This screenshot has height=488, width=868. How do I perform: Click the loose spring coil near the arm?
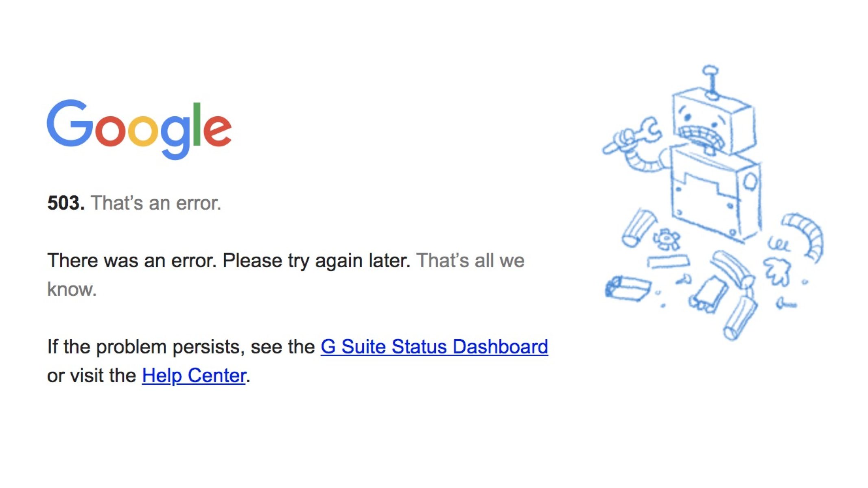778,245
